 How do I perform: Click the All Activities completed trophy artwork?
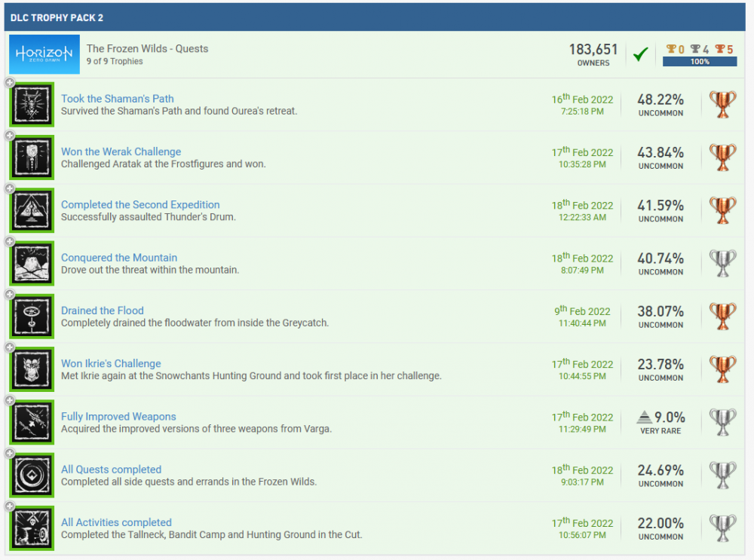pos(31,528)
